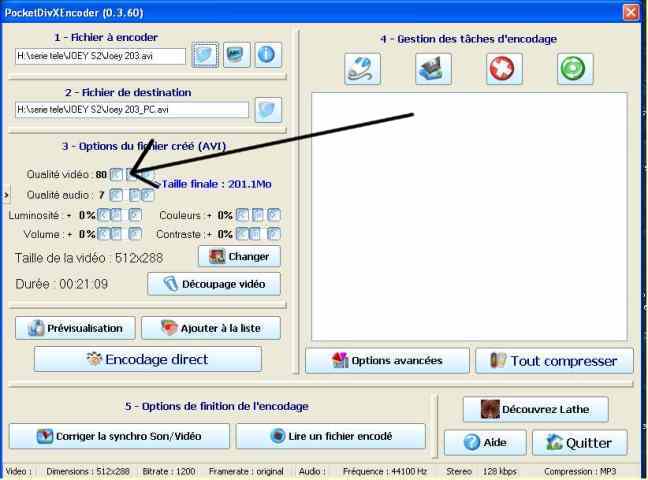Decrease the Qualité vidéo value
648x480 pixels.
tap(116, 174)
